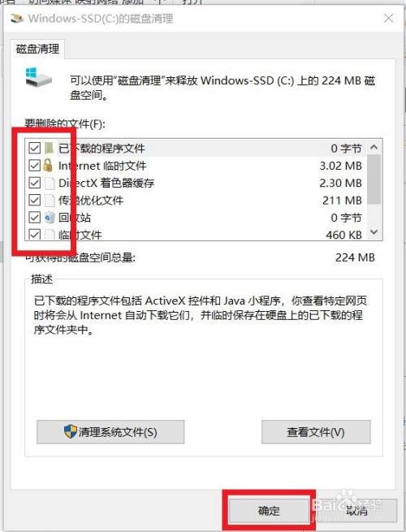Screen dimensions: 406x532
Task: Click the file list scroll up arrow
Action: [x=374, y=147]
